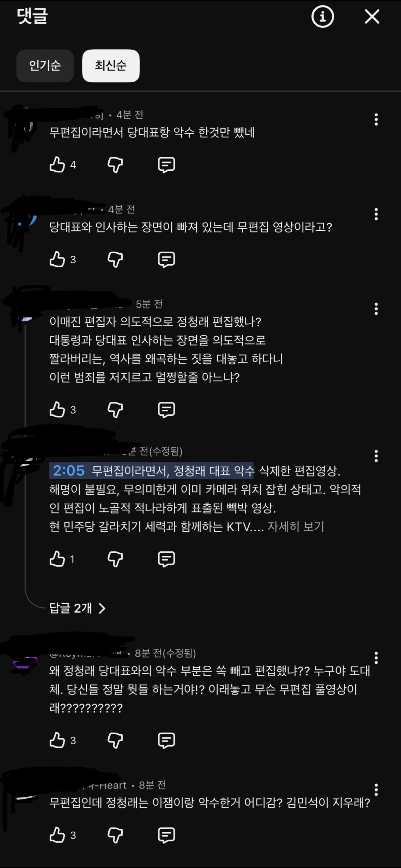Open options menu for first comment
This screenshot has width=401, height=868.
376,119
